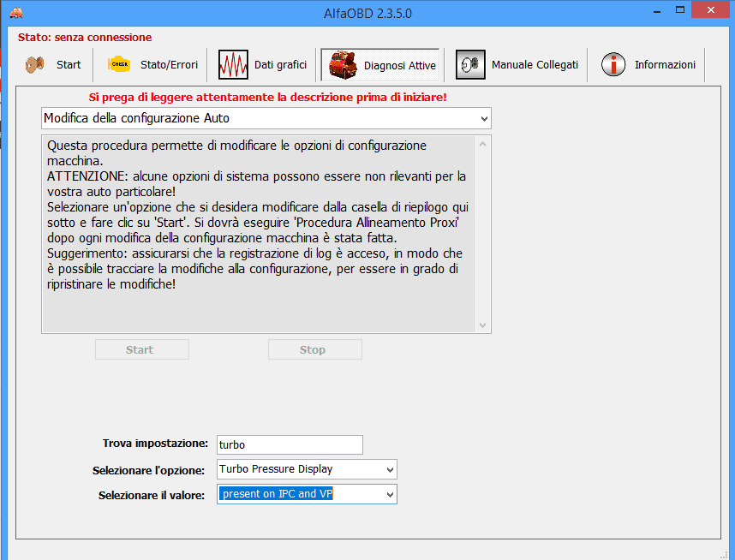Viewport: 735px width, 560px height.
Task: Click the Stato: senza connessione status text
Action: point(85,38)
